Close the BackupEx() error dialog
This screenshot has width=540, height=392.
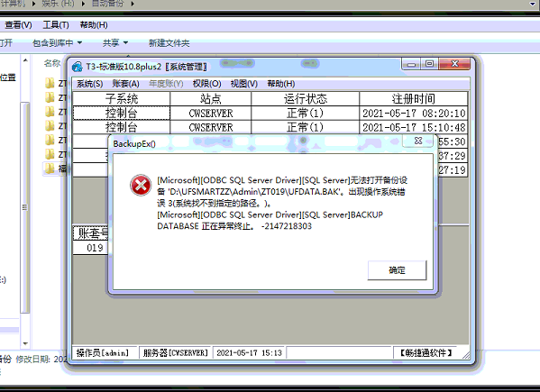(418, 141)
